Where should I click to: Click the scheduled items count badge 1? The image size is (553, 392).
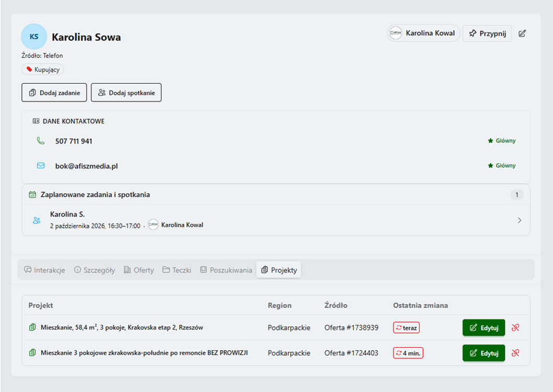[517, 195]
